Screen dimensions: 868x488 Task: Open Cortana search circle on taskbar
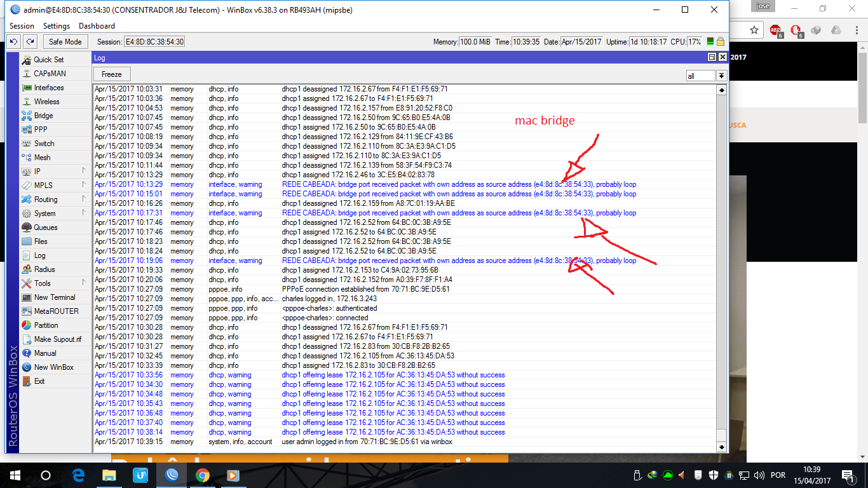pyautogui.click(x=46, y=475)
